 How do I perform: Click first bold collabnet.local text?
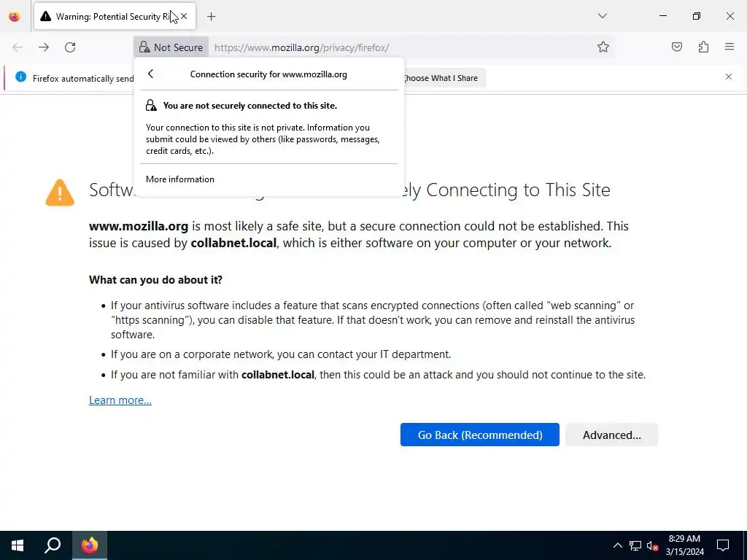coord(233,243)
